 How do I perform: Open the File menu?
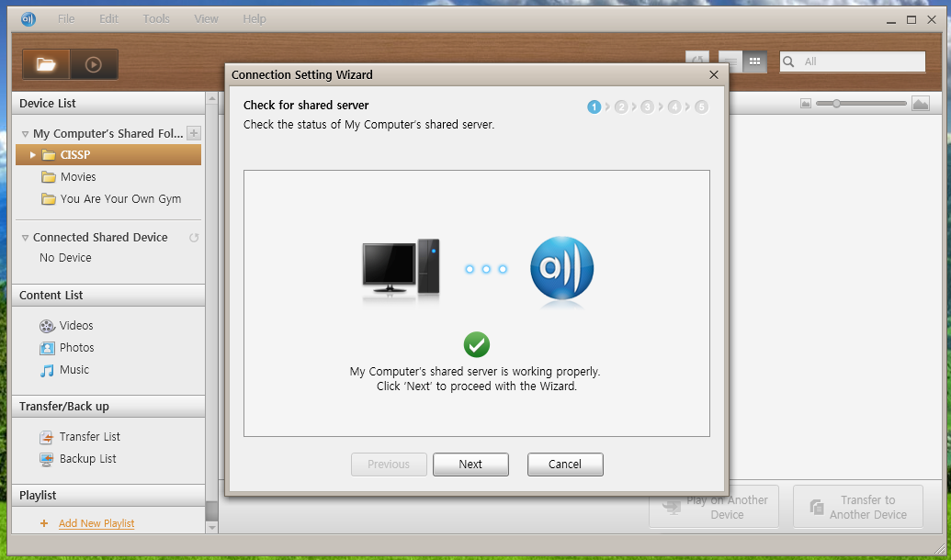coord(66,18)
